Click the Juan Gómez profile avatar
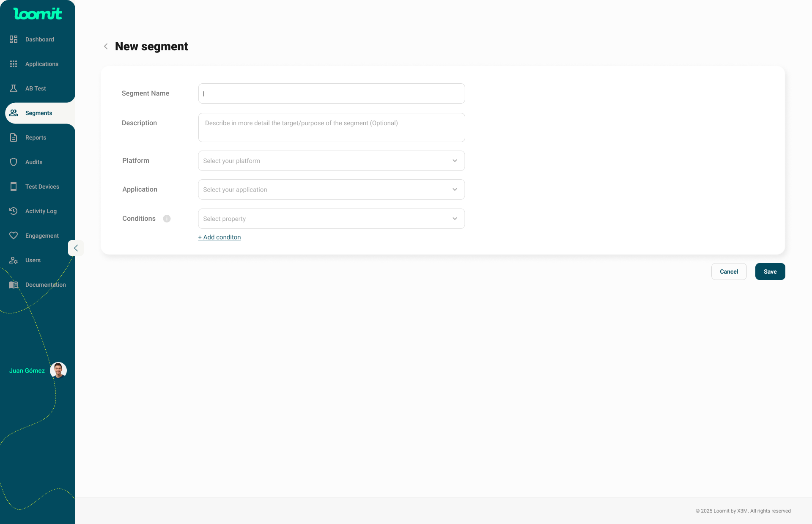Viewport: 812px width, 524px height. [x=58, y=370]
